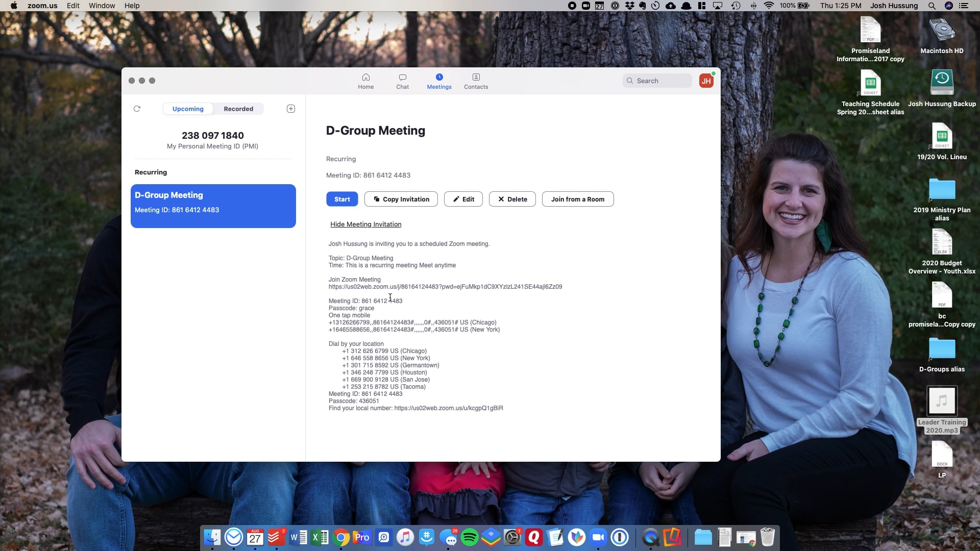The width and height of the screenshot is (980, 551).
Task: Click the Notification Center icon in menu bar
Action: click(964, 6)
